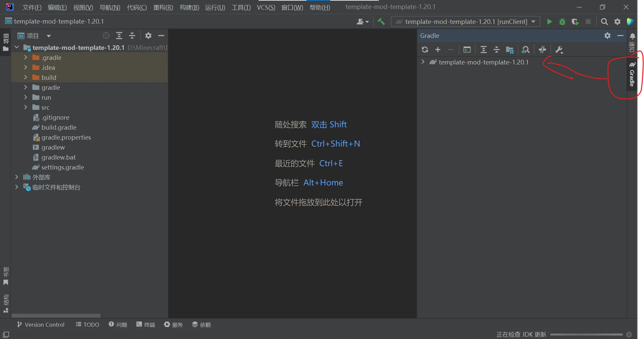This screenshot has width=644, height=339.
Task: Hide the Project panel with minus
Action: point(162,36)
